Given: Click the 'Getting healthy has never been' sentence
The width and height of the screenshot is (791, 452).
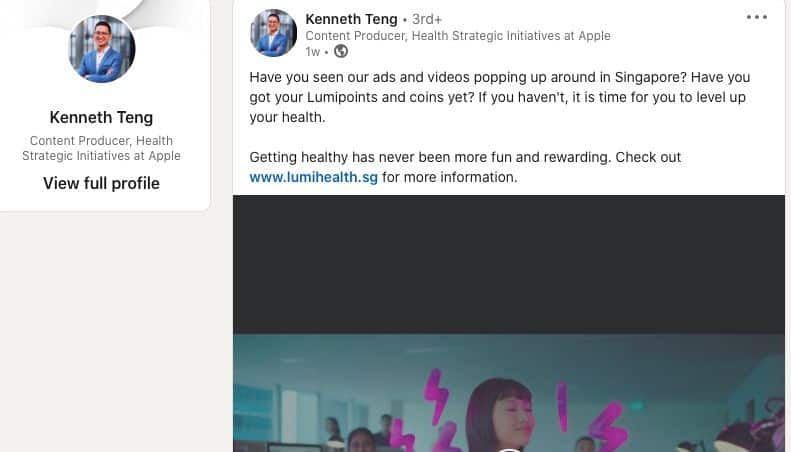Looking at the screenshot, I should (465, 158).
